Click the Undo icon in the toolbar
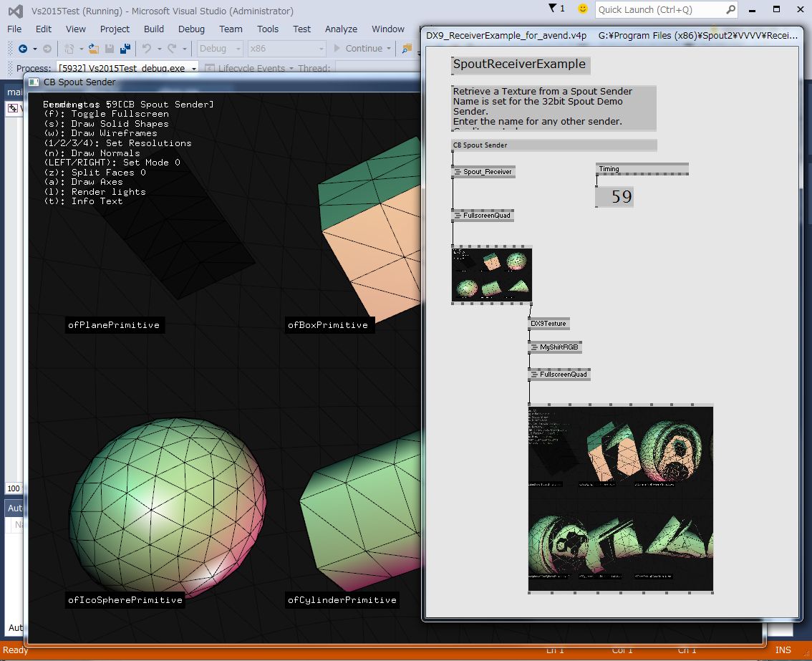The width and height of the screenshot is (812, 661). click(x=147, y=49)
